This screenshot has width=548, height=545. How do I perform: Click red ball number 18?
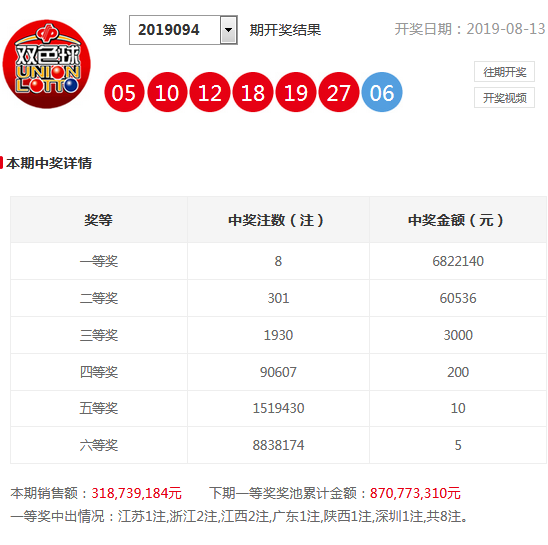click(x=253, y=92)
